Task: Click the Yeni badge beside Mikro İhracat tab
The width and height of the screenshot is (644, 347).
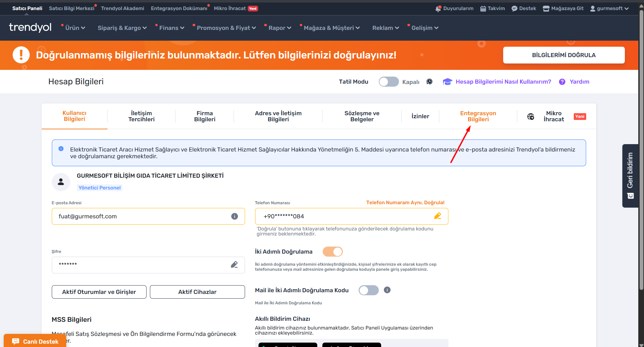Action: click(x=580, y=117)
